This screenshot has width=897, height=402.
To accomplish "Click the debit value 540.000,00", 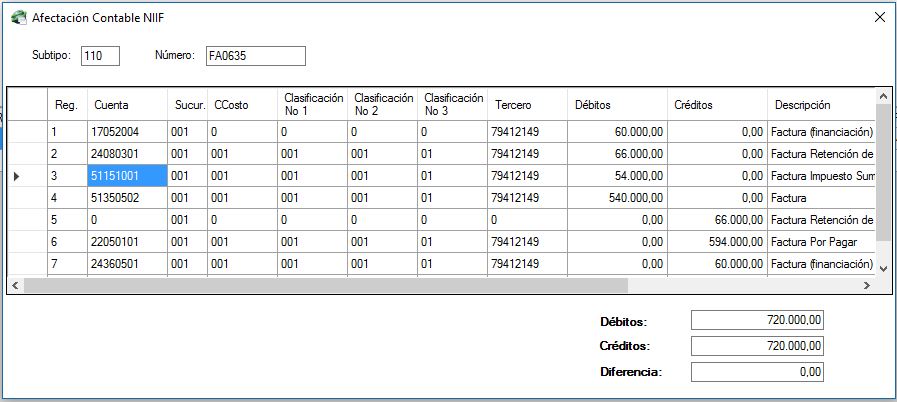I will [x=617, y=198].
